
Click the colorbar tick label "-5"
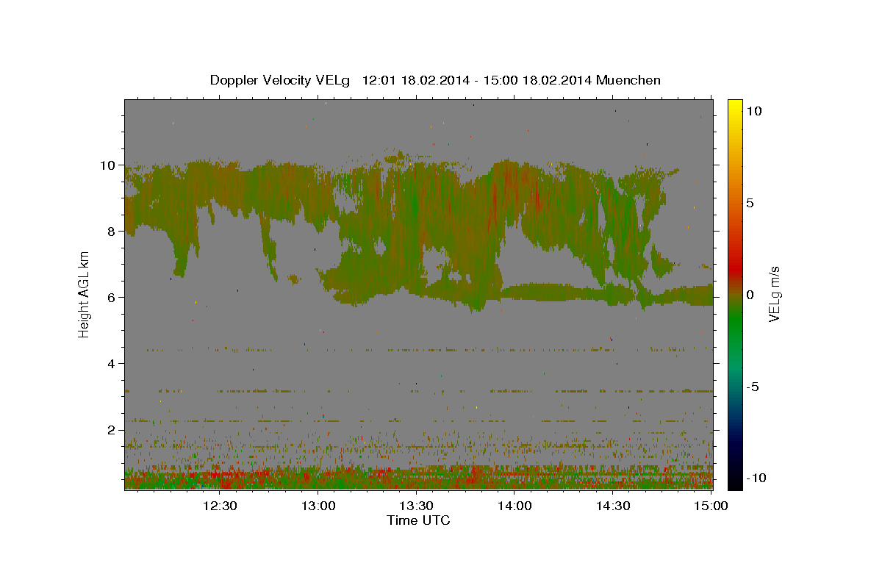(x=753, y=387)
